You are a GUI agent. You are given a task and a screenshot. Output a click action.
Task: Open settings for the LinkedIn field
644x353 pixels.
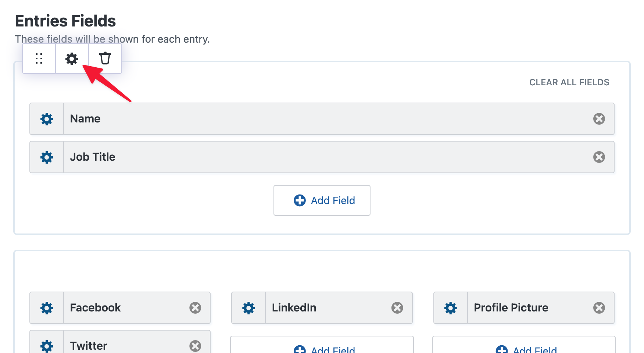tap(248, 308)
